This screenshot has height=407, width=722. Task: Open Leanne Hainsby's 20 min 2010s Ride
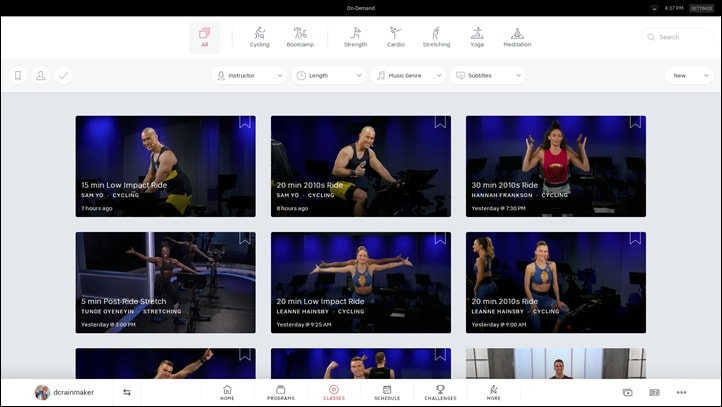tap(556, 282)
